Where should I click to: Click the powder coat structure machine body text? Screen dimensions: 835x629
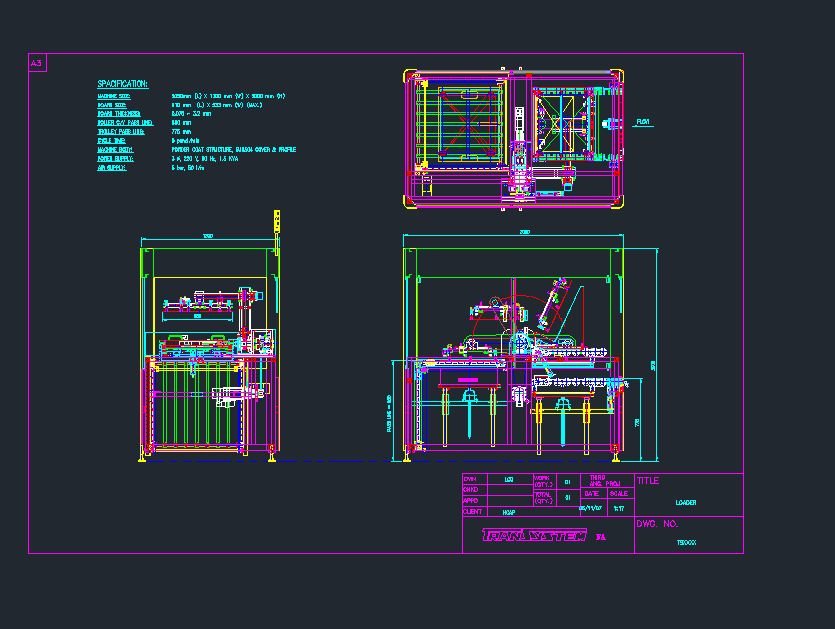click(x=234, y=150)
